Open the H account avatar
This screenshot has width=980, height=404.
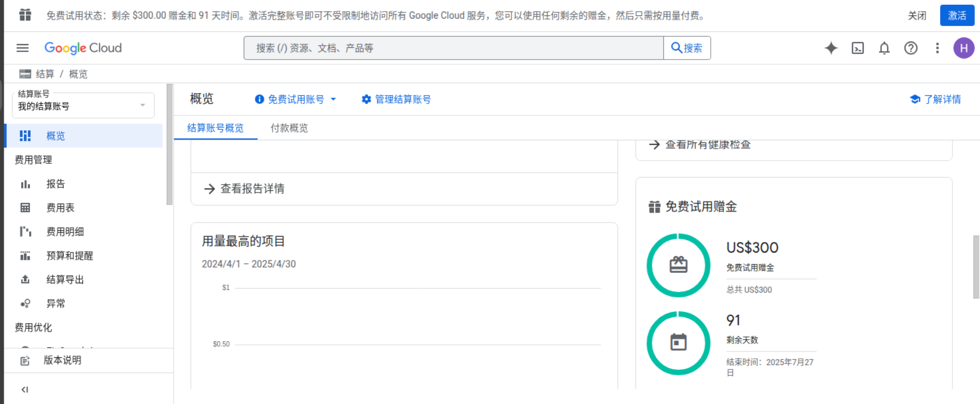(x=964, y=48)
